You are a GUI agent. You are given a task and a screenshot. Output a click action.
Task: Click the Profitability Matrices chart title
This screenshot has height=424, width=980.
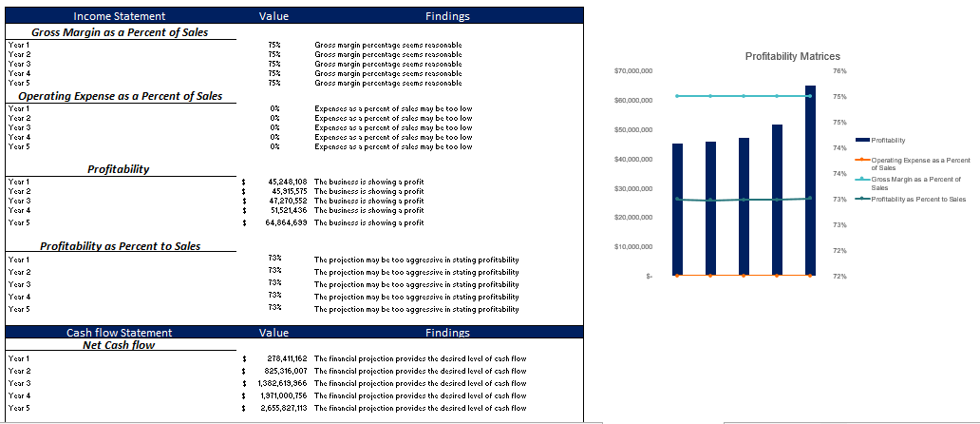[792, 57]
